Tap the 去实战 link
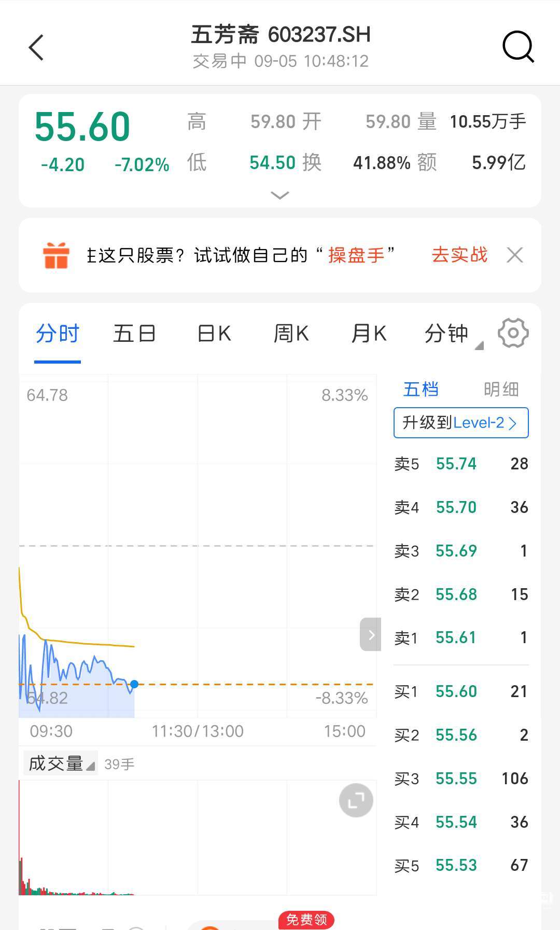Image resolution: width=560 pixels, height=930 pixels. pyautogui.click(x=459, y=255)
